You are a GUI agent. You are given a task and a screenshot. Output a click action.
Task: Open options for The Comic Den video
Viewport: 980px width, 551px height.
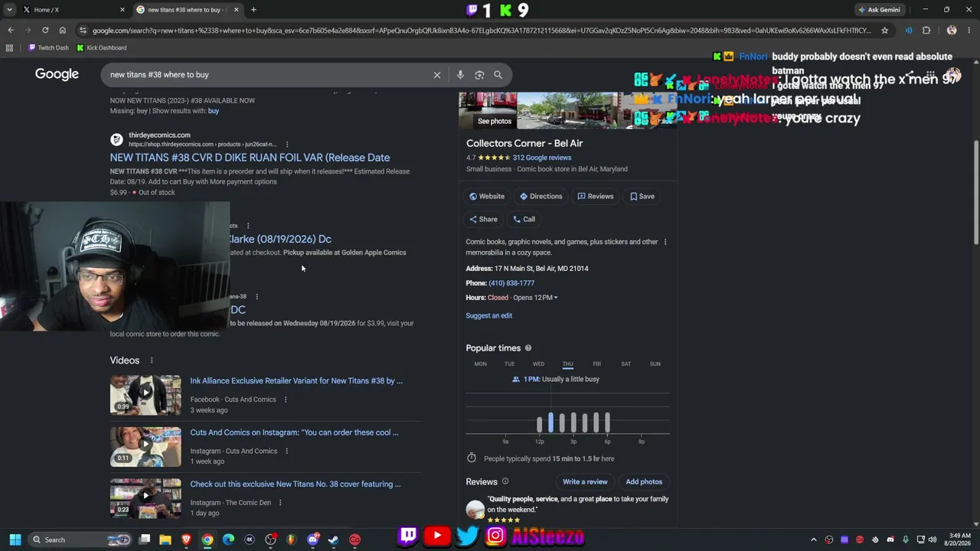(x=280, y=503)
